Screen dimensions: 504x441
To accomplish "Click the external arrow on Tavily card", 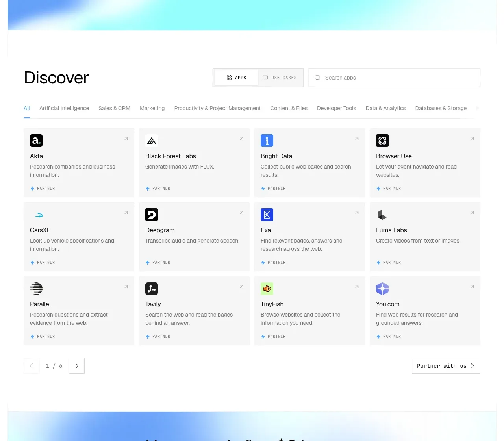I will click(241, 287).
